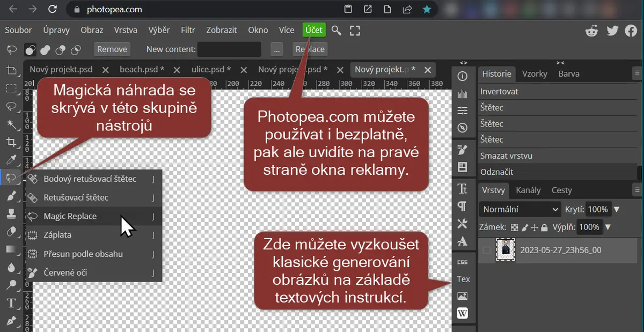644x332 pixels.
Task: Pick the Clone Stamp tool
Action: pyautogui.click(x=11, y=213)
